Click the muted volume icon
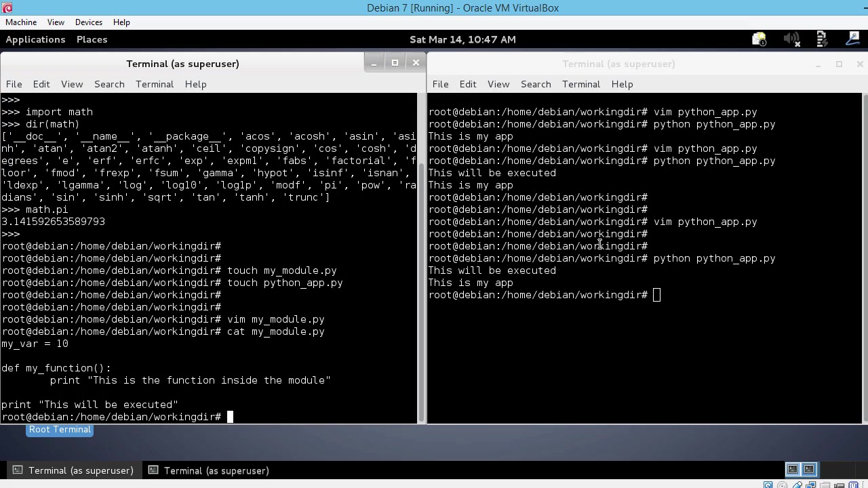The image size is (868, 488). [791, 39]
